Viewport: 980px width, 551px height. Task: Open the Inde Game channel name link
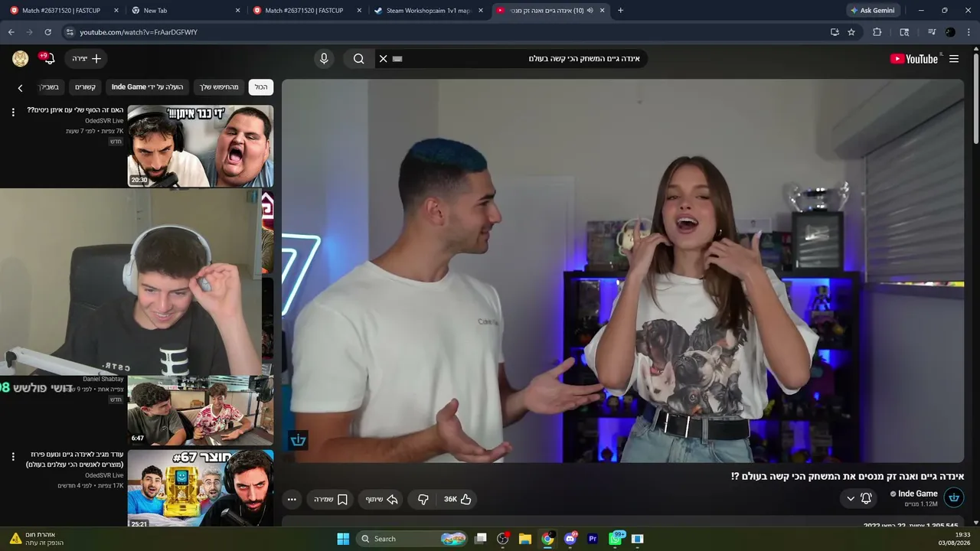pyautogui.click(x=918, y=494)
